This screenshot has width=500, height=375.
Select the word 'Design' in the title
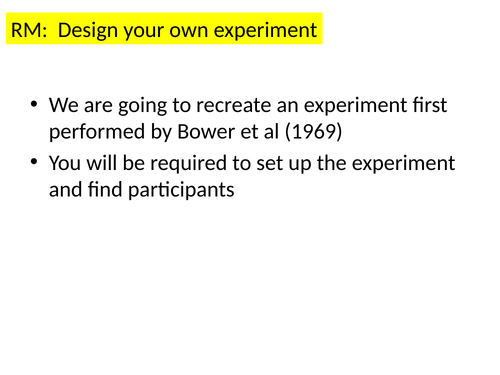(x=89, y=31)
